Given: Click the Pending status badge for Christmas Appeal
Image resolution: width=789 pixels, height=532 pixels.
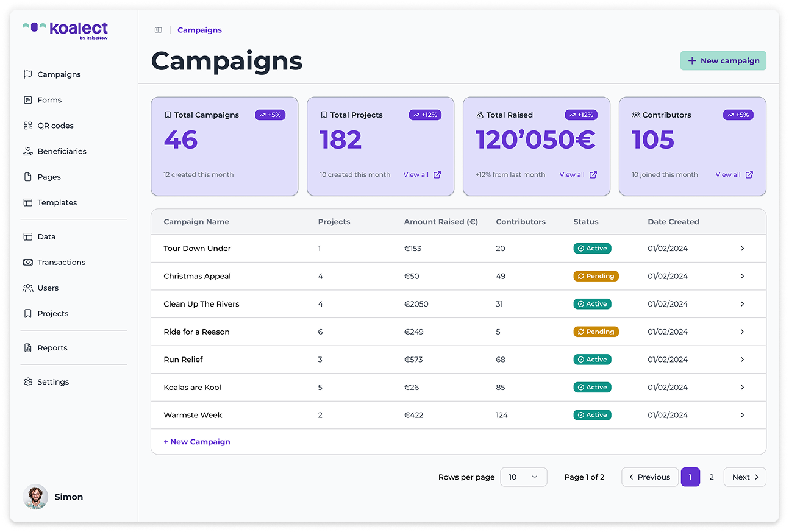Looking at the screenshot, I should (596, 276).
